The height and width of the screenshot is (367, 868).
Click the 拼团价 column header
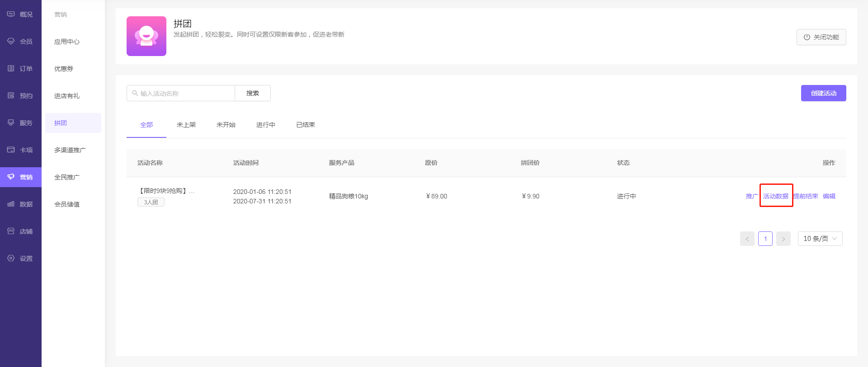[530, 163]
